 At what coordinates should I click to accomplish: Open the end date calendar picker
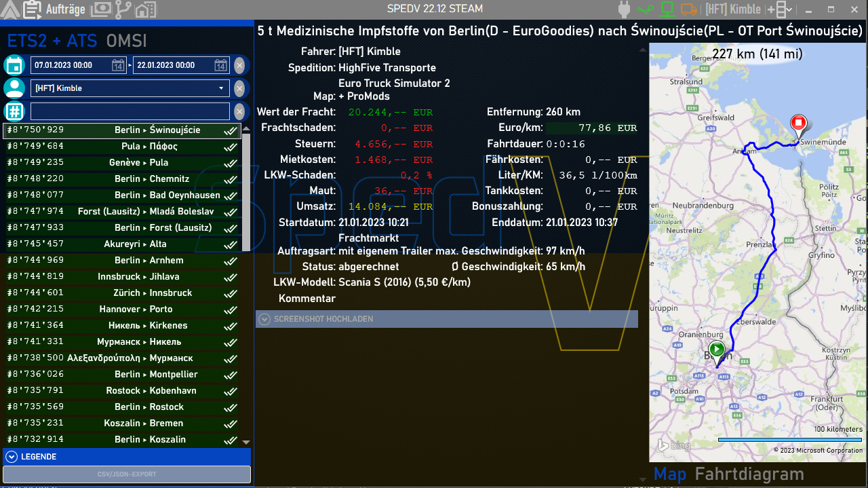(220, 65)
